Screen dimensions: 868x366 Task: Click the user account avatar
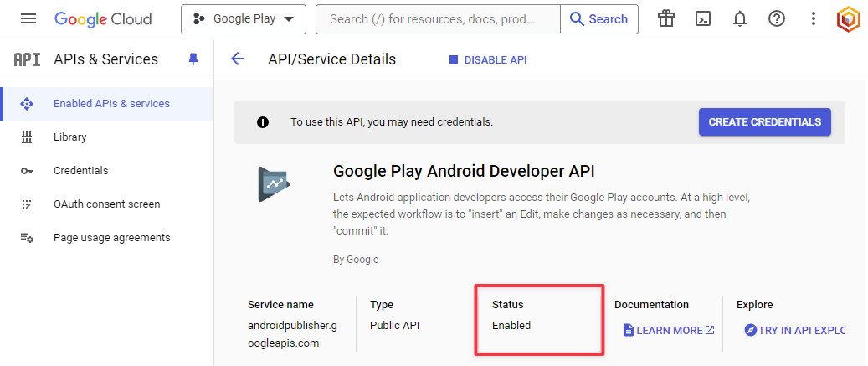(x=850, y=19)
